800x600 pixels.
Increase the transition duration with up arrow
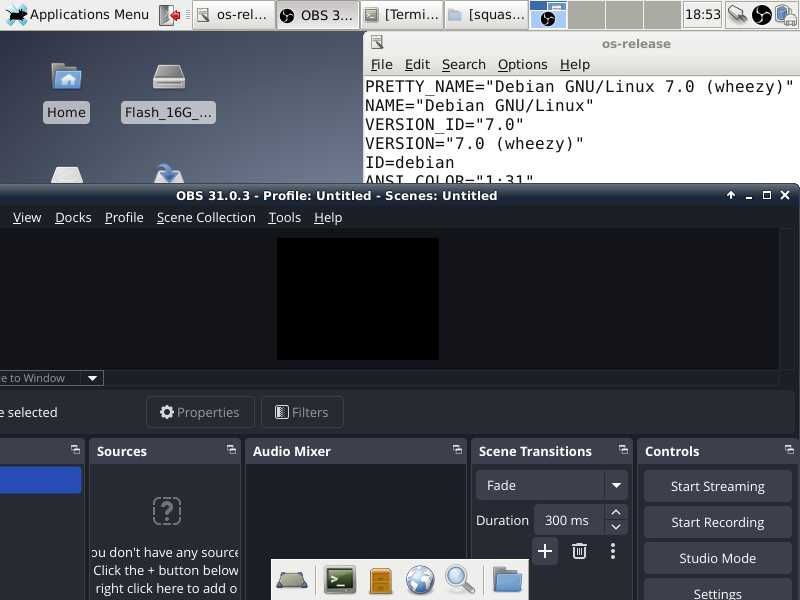616,512
